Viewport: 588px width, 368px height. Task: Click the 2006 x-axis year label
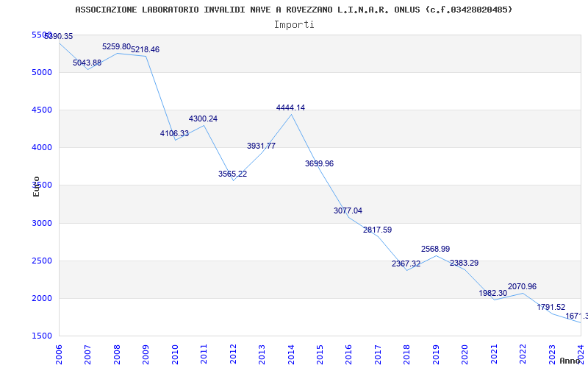(59, 355)
